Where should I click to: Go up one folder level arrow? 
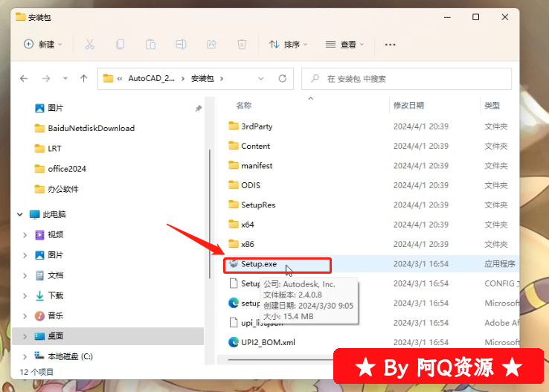(83, 78)
